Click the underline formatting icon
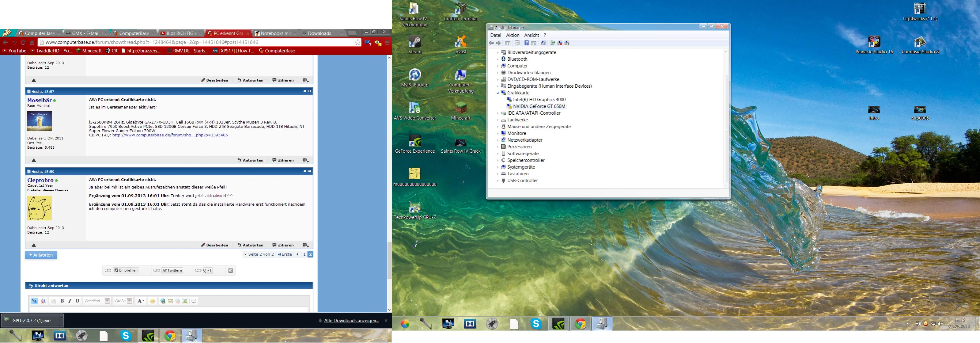Image resolution: width=980 pixels, height=343 pixels. click(x=78, y=301)
